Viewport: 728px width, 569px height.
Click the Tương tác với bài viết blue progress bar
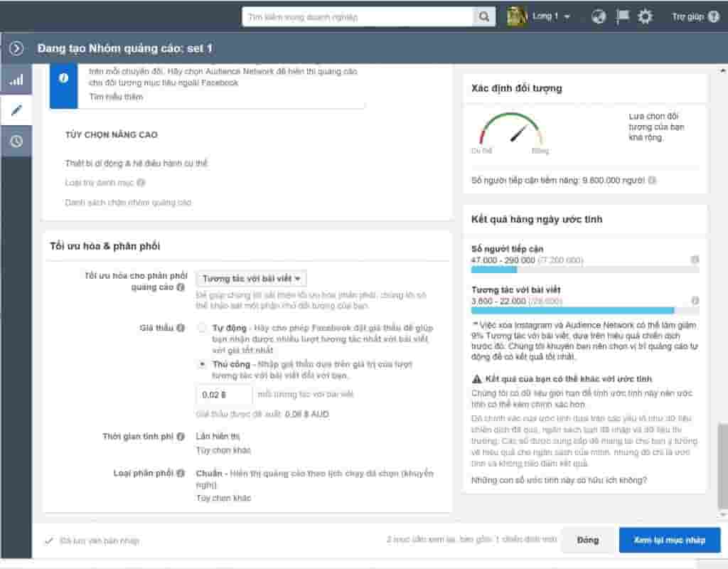[x=572, y=310]
